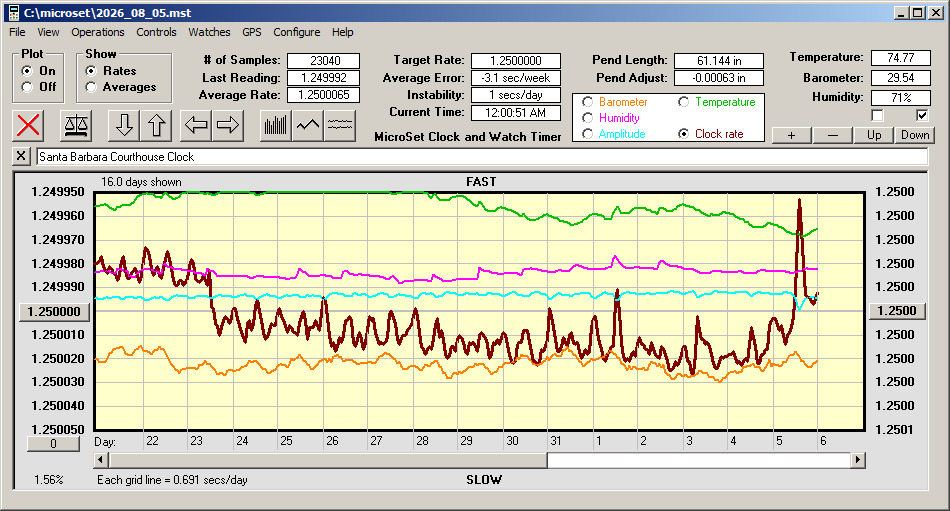Click 'Each grid line = 0.691 secs/day' text
The height and width of the screenshot is (511, 950).
(172, 480)
